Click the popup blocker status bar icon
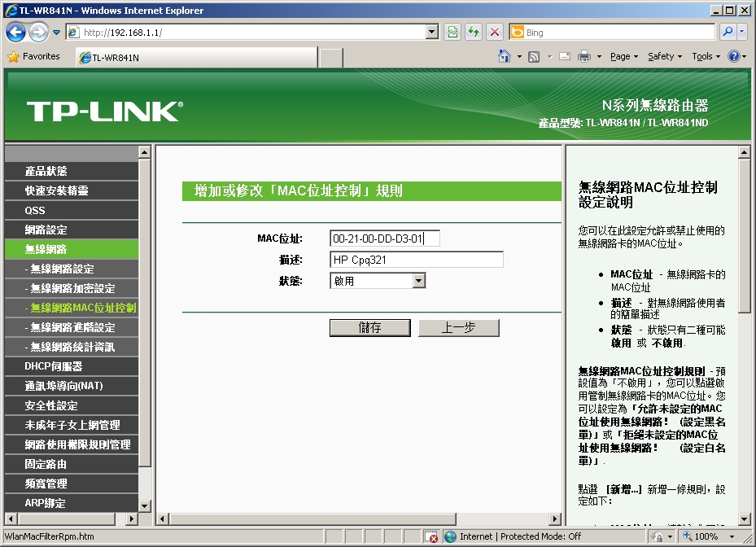This screenshot has height=547, width=756. tap(432, 536)
